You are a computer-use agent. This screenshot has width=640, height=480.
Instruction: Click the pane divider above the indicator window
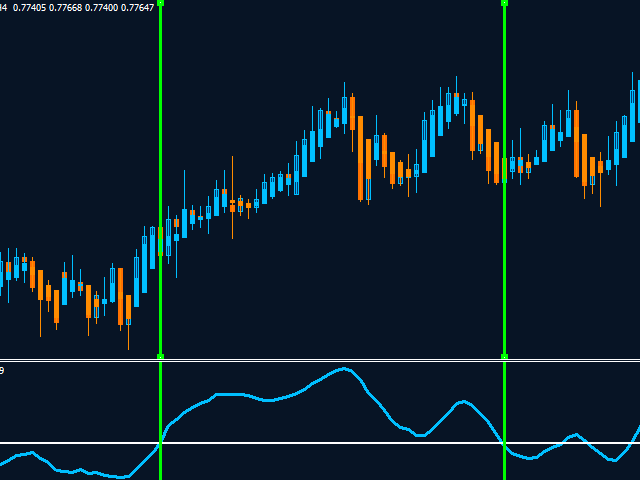click(x=320, y=360)
